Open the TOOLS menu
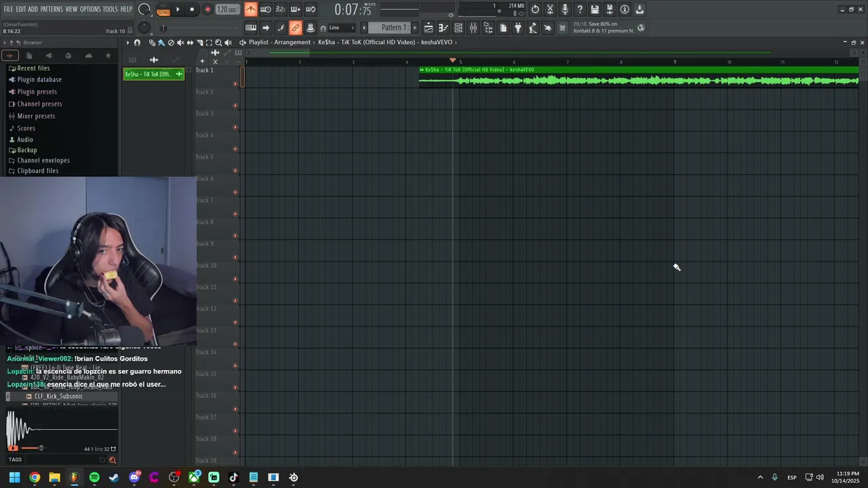Viewport: 868px width, 488px height. coord(110,9)
